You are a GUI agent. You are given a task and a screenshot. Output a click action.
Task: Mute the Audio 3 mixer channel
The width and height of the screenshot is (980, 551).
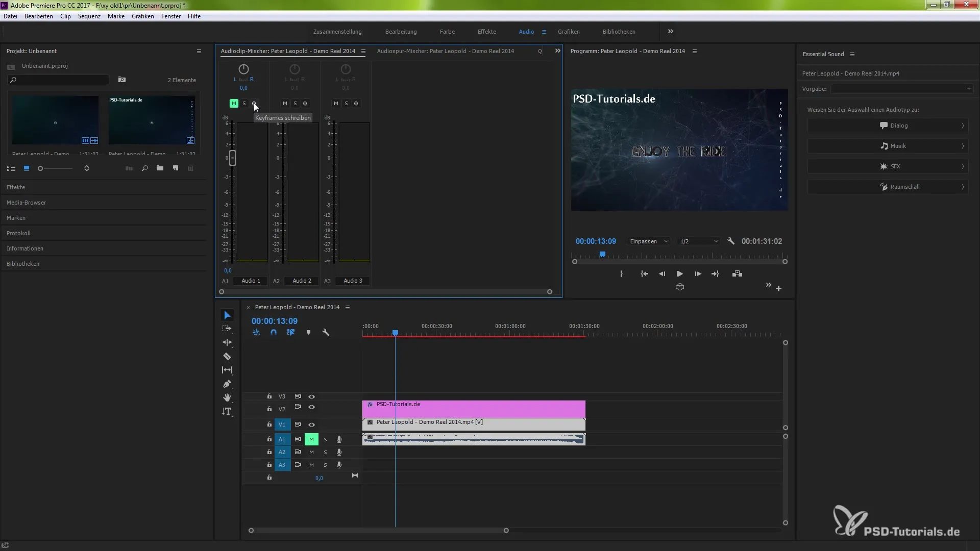click(x=336, y=104)
